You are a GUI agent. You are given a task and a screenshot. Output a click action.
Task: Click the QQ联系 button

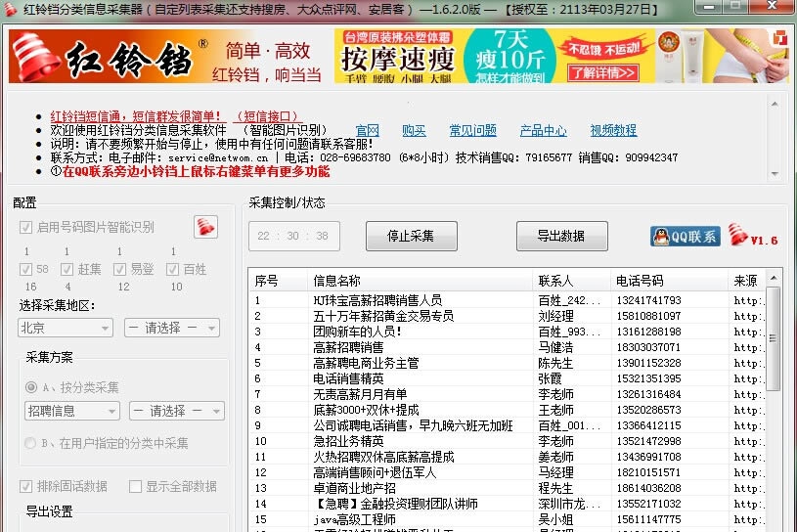(686, 237)
